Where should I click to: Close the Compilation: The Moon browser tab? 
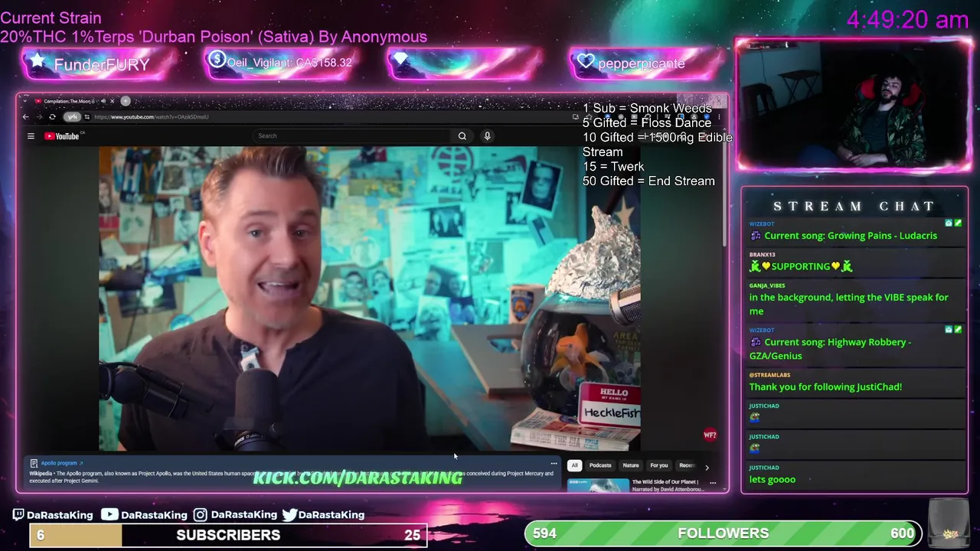(x=112, y=101)
